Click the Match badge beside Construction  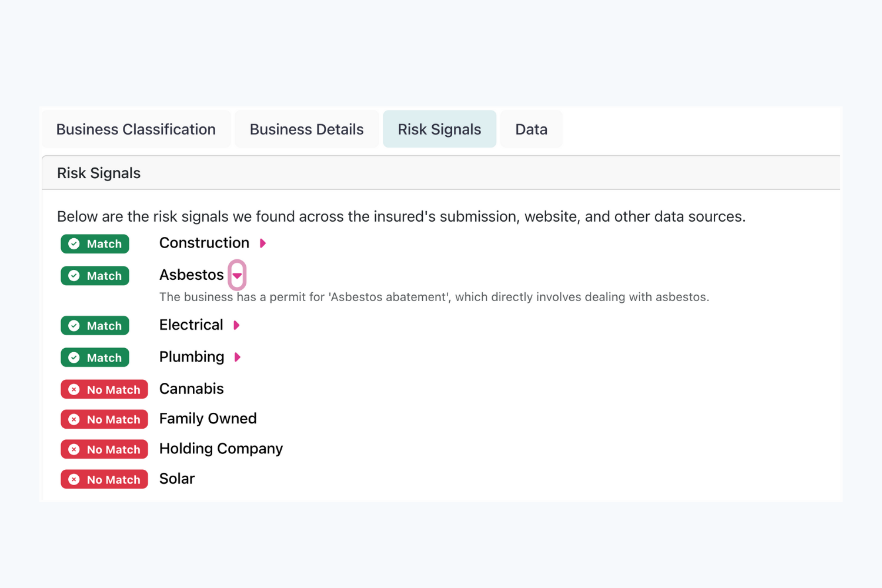click(x=95, y=244)
